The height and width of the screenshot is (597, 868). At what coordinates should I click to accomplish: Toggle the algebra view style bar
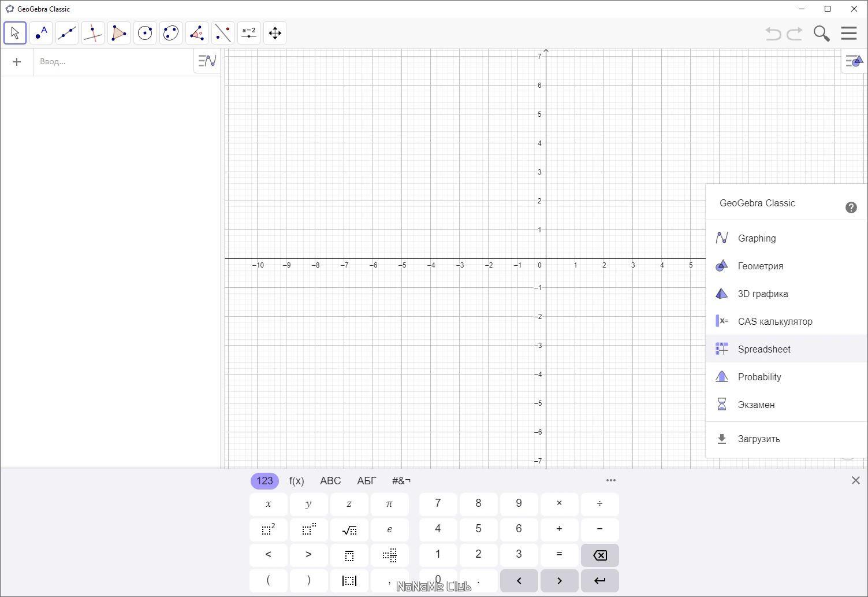click(207, 61)
